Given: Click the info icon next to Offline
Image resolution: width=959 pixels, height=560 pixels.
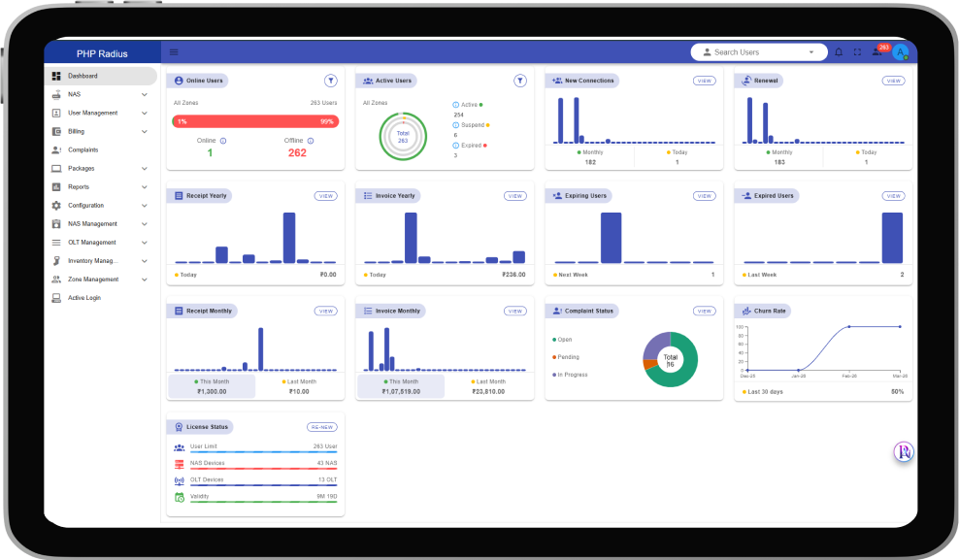Looking at the screenshot, I should tap(311, 141).
